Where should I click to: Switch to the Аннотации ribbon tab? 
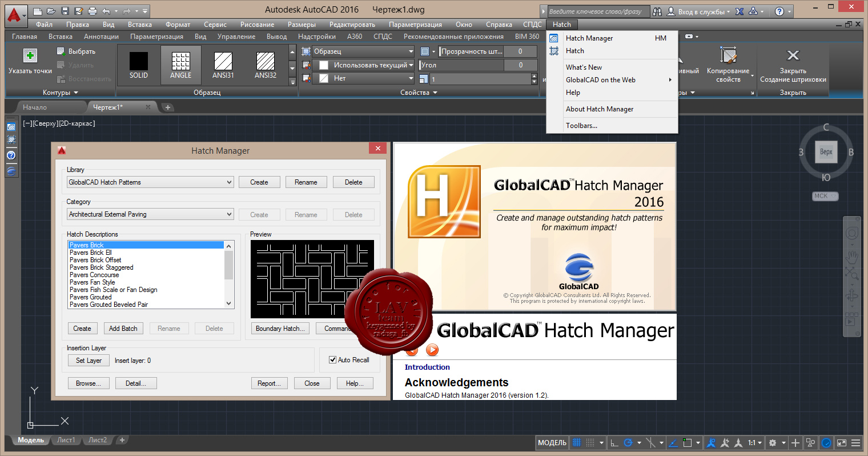point(101,37)
